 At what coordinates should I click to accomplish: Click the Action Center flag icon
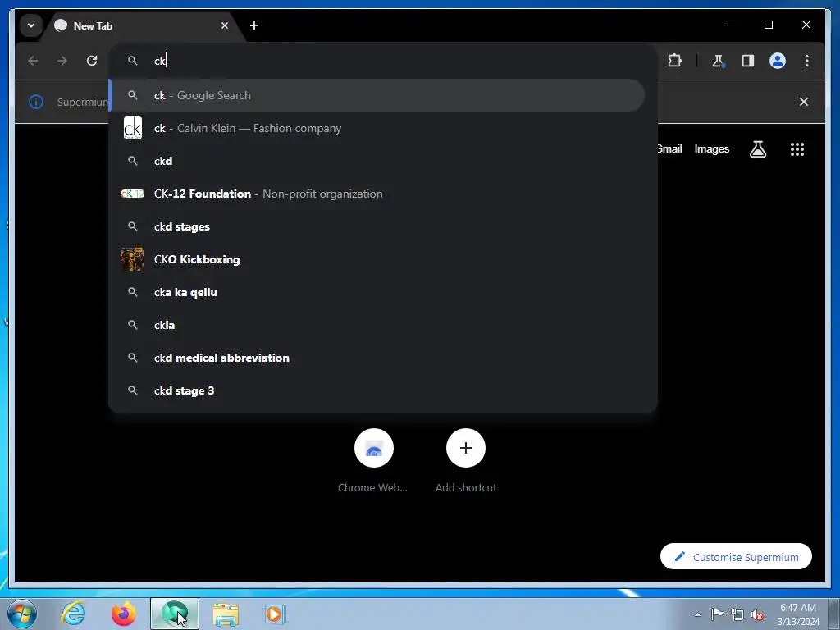click(x=717, y=614)
